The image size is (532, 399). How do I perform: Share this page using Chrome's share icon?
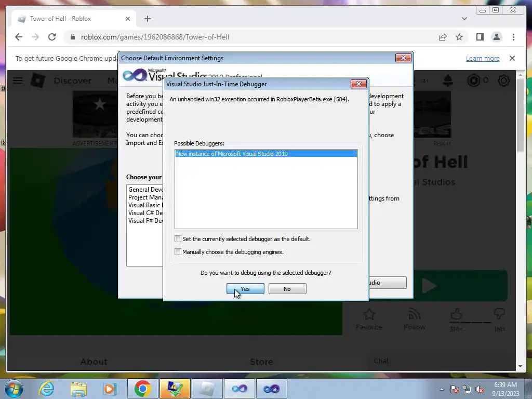point(443,37)
